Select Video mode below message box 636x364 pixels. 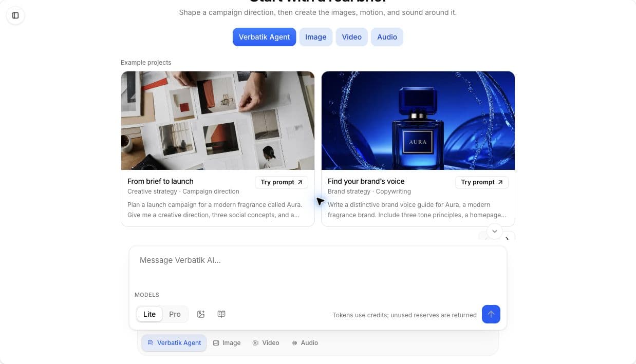point(266,343)
